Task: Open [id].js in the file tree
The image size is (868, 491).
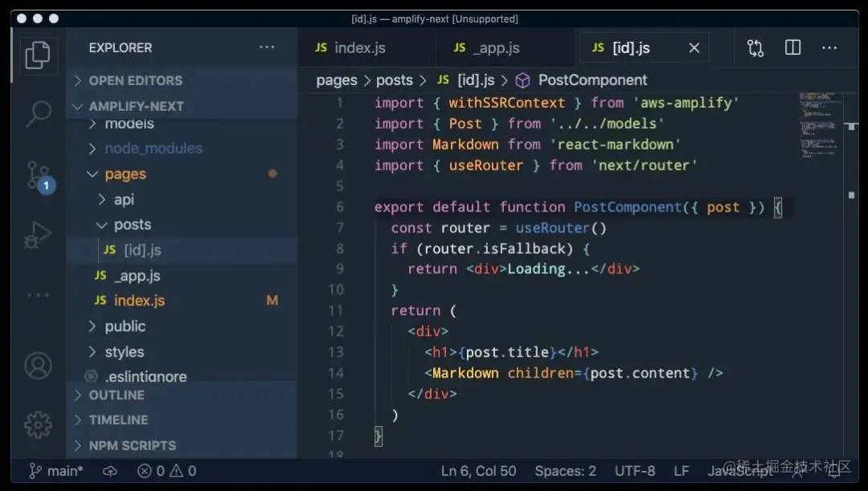Action: (182, 250)
